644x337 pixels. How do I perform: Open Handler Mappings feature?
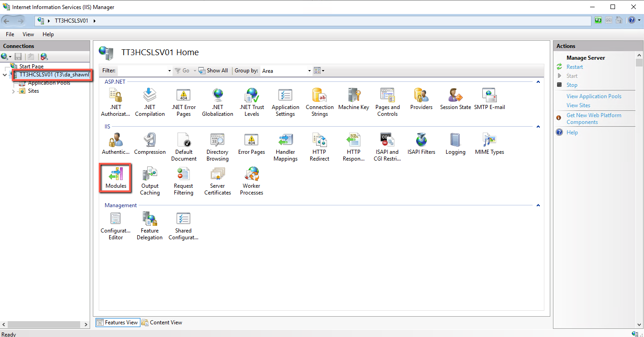[x=285, y=147]
